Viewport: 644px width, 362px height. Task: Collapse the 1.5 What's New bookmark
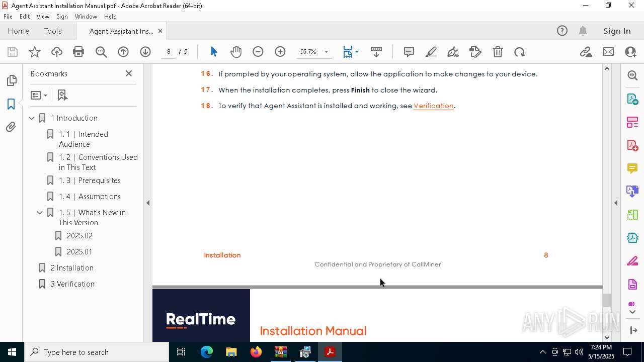point(40,213)
